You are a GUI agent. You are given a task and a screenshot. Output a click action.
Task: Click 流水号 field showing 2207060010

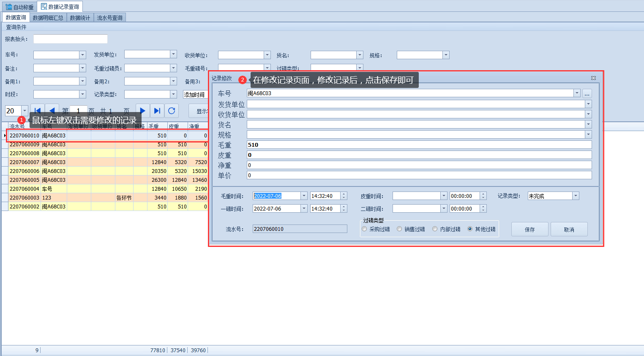tap(300, 229)
